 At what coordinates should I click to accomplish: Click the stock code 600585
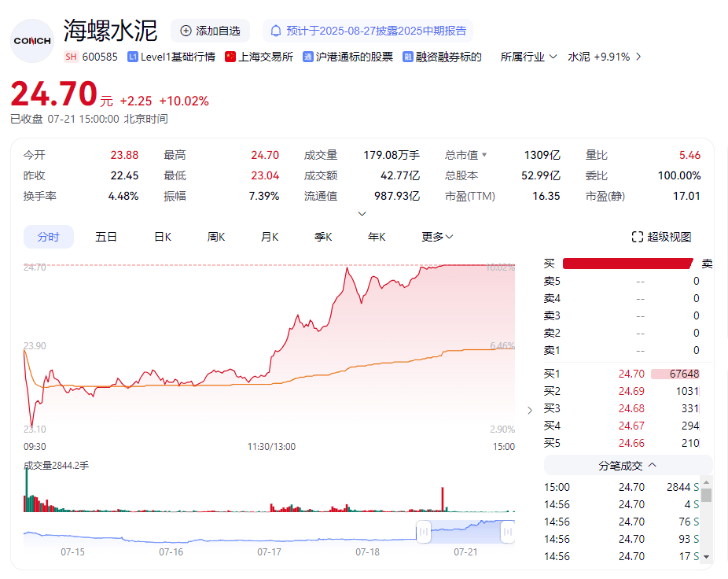click(100, 57)
